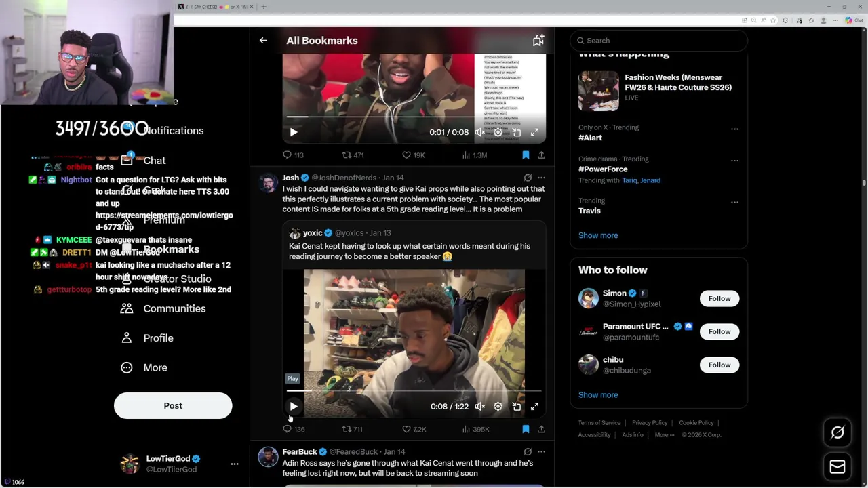The image size is (868, 488).
Task: Share Josh's post with 395K views
Action: click(x=541, y=429)
